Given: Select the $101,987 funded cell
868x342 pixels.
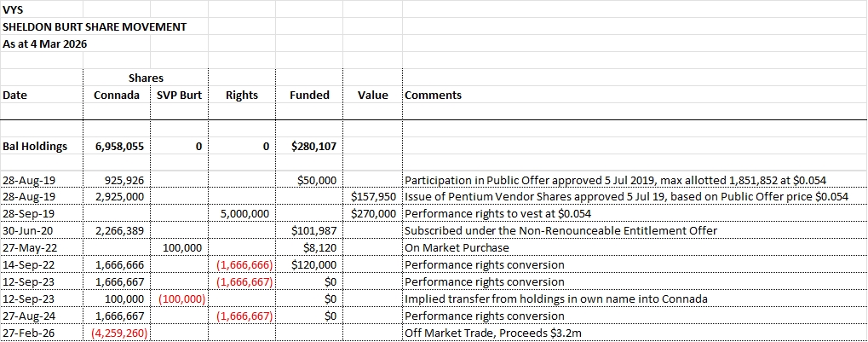Looking at the screenshot, I should click(x=313, y=231).
